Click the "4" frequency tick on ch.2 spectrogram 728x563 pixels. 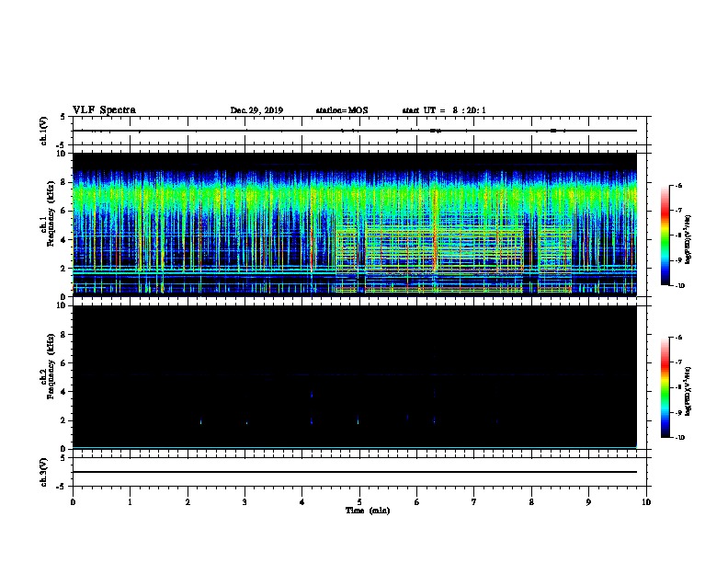point(63,392)
